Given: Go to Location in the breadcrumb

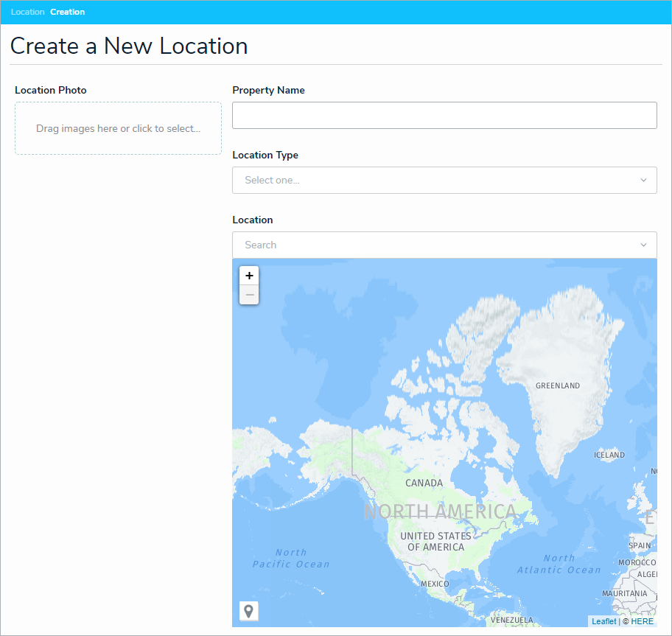Looking at the screenshot, I should click(x=27, y=12).
